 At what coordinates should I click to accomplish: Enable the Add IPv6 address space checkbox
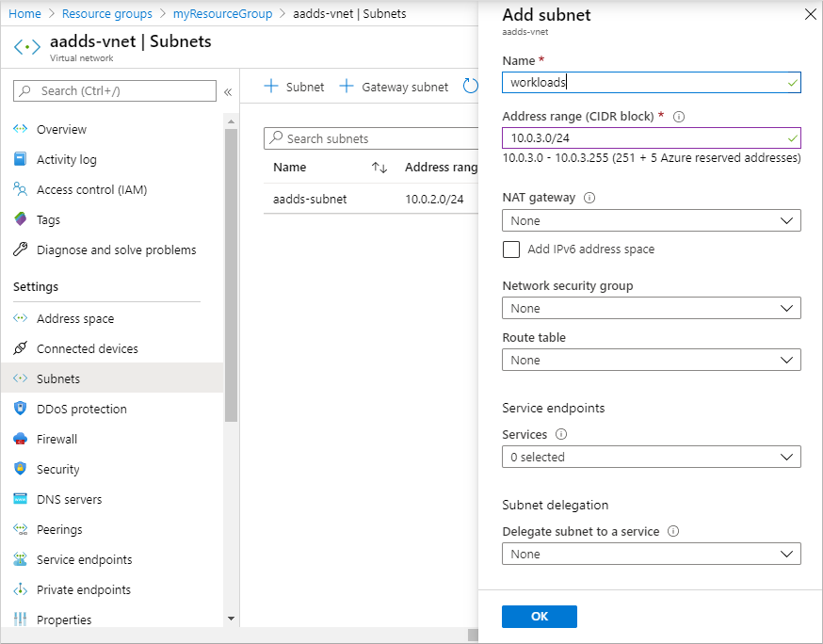click(511, 250)
